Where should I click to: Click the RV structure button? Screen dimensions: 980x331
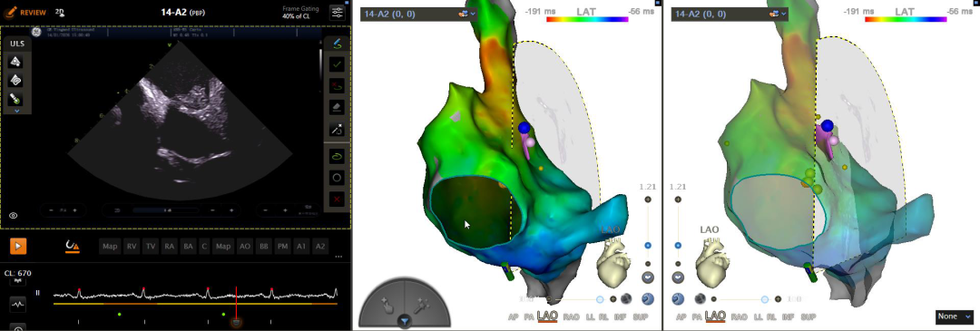[132, 247]
